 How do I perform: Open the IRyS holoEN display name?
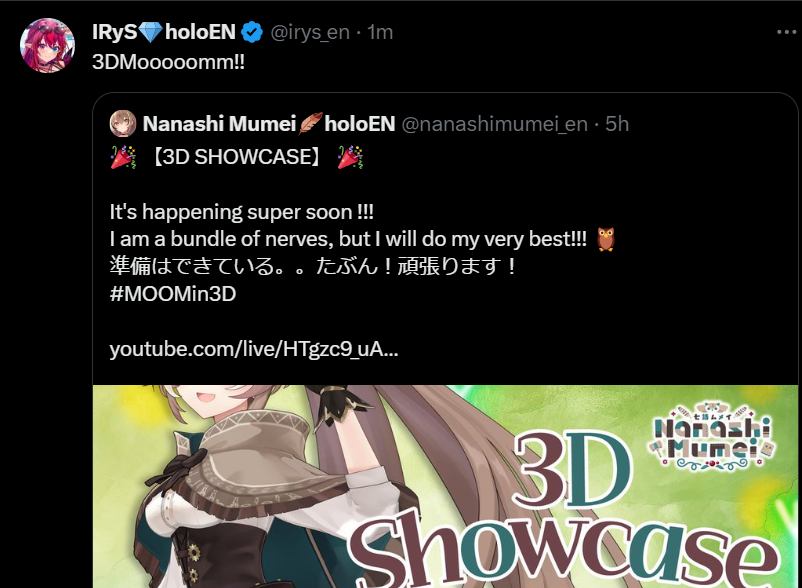(164, 32)
